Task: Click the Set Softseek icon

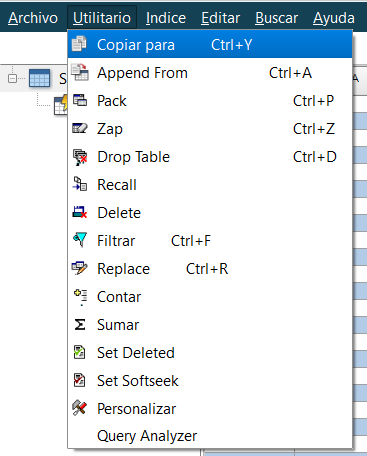Action: [79, 380]
